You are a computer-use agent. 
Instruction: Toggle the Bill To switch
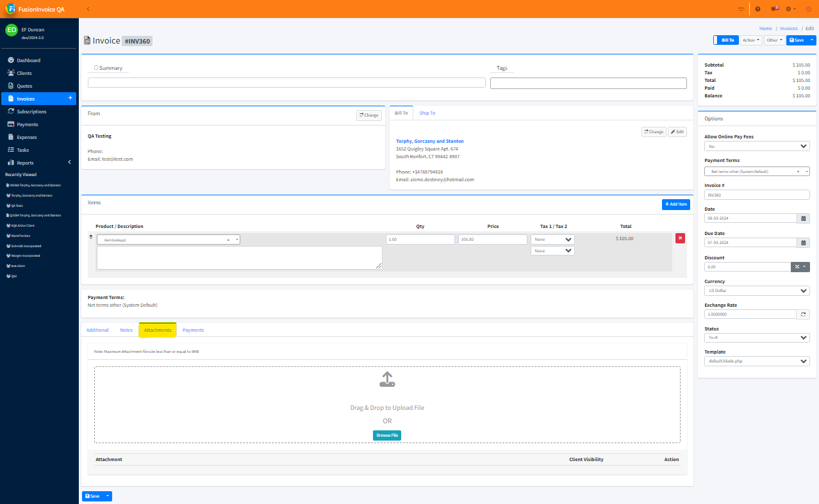coord(725,40)
